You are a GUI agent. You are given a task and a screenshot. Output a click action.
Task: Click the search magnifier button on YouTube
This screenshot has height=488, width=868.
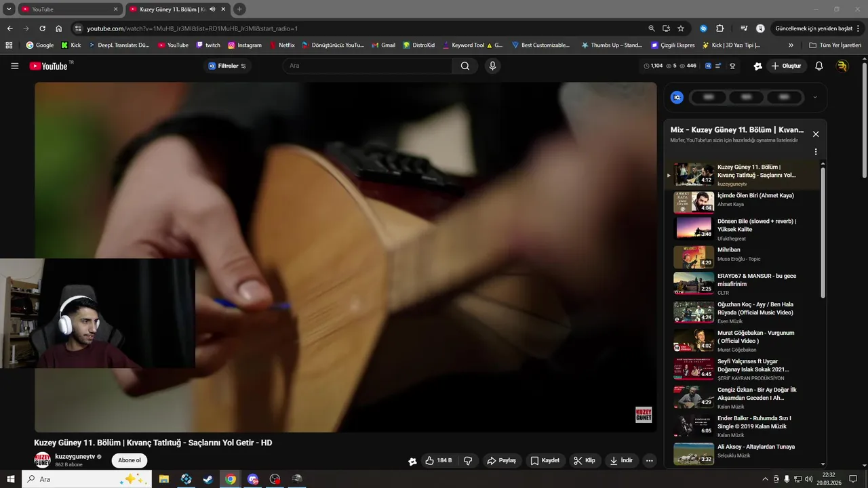tap(465, 66)
